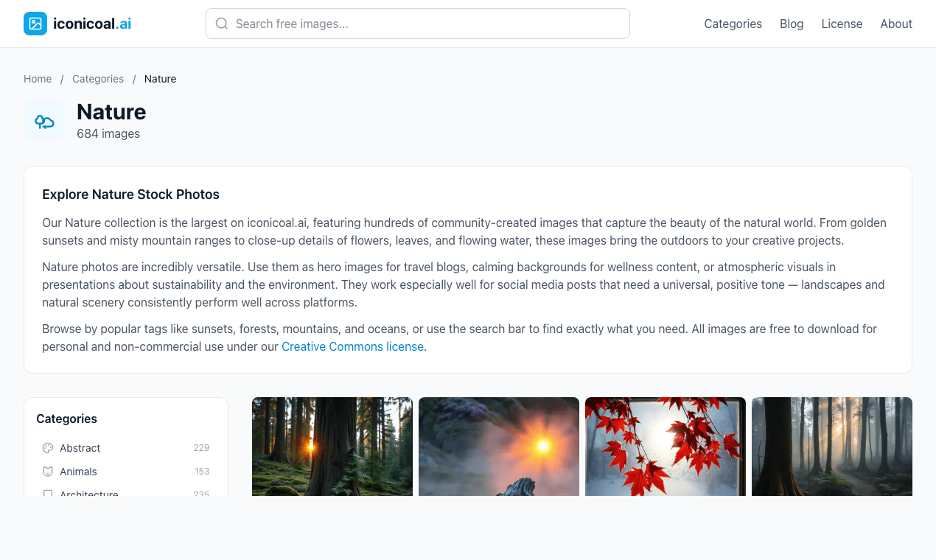Screen dimensions: 936x560
Task: Open the Creative Commons license link
Action: (x=352, y=346)
